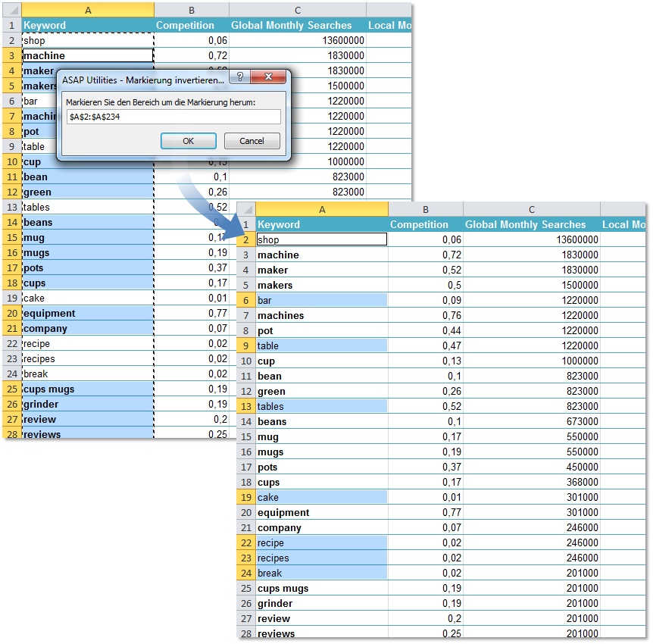The height and width of the screenshot is (644, 653).
Task: Click select-all corner in right sheet
Action: coord(246,209)
